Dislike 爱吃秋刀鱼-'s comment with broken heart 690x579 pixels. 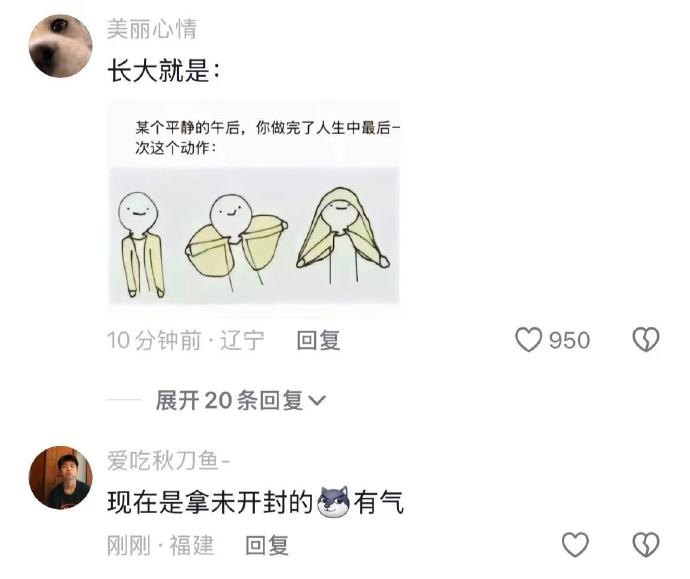[x=646, y=545]
